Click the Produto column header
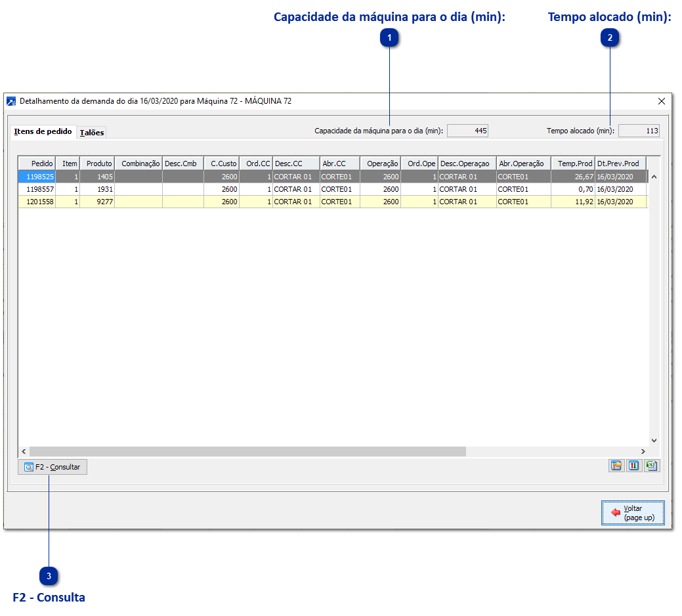Screen dimensions: 682x616 97,164
